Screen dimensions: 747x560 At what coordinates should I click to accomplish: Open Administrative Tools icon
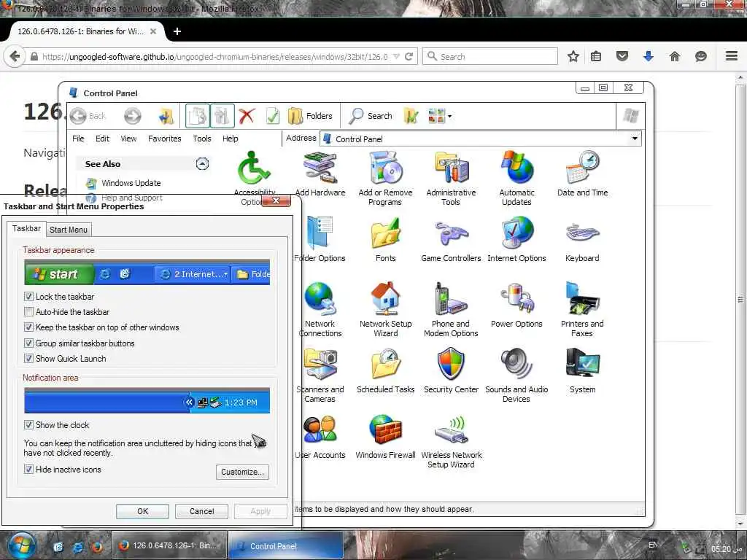click(x=451, y=178)
